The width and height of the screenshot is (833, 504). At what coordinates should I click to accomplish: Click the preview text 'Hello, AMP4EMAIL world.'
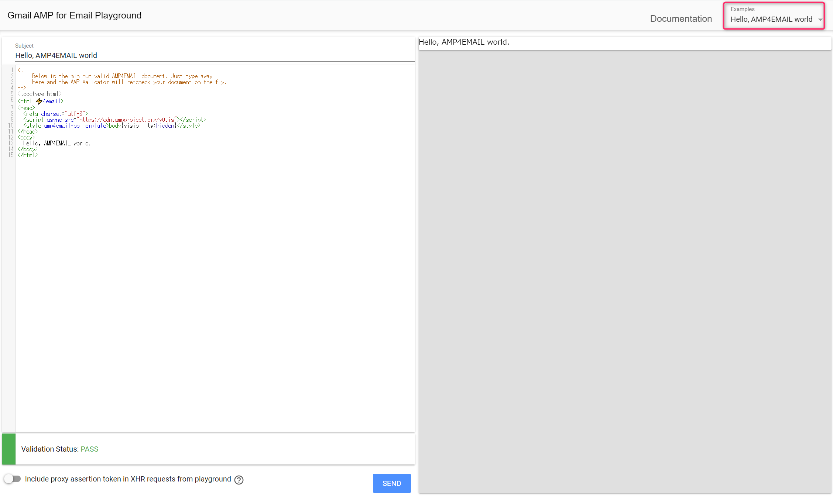[x=464, y=42]
